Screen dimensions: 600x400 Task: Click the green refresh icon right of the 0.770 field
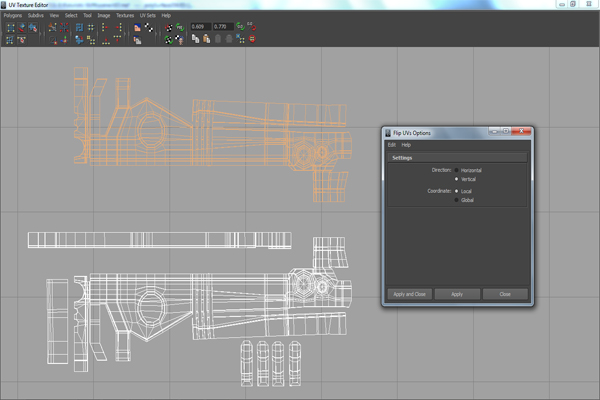tap(240, 26)
